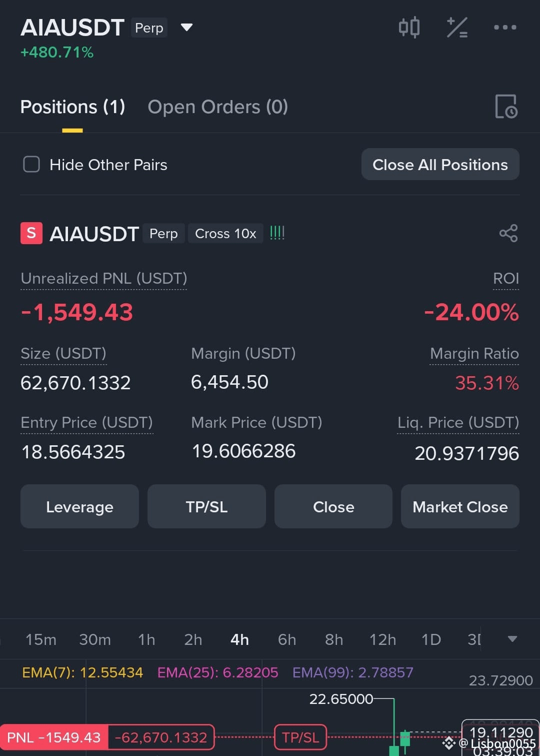Screen dimensions: 540x756
Task: Switch to the Open Orders (0) tab
Action: tap(218, 107)
